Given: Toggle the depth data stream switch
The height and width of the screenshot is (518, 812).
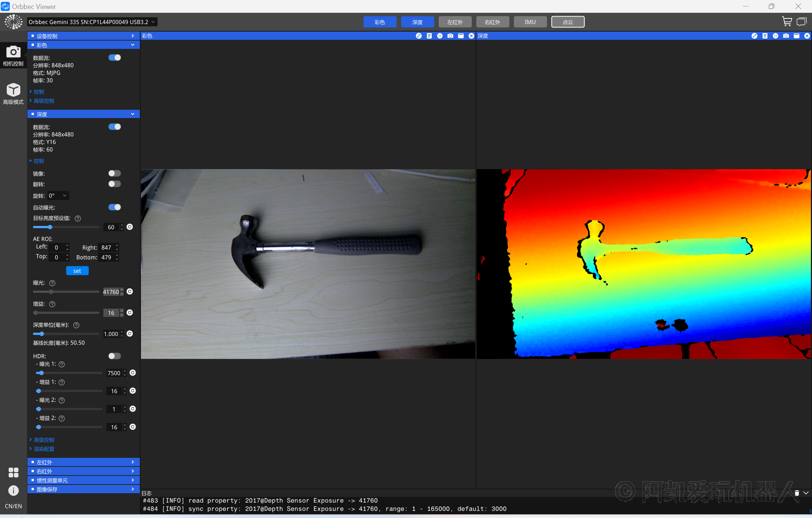Looking at the screenshot, I should pyautogui.click(x=114, y=127).
